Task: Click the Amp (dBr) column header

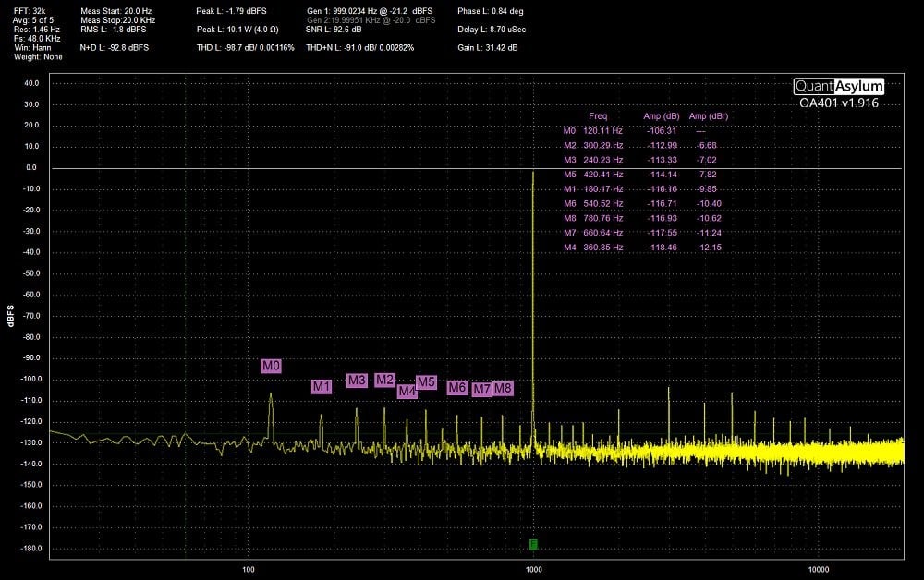Action: [x=709, y=116]
